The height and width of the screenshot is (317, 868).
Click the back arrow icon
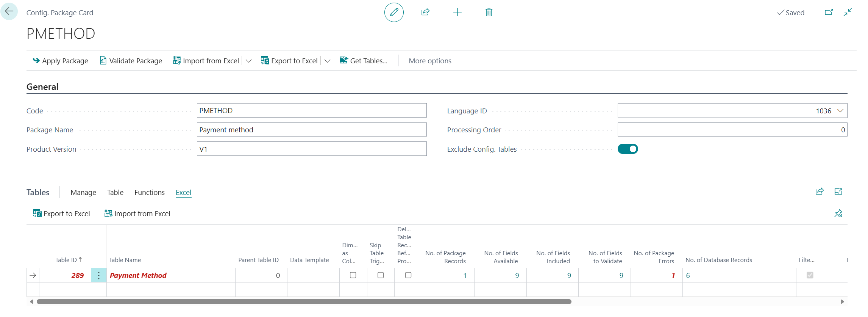pos(9,11)
